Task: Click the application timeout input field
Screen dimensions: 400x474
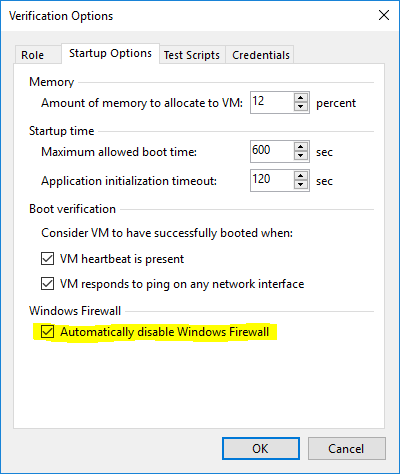Action: [272, 180]
